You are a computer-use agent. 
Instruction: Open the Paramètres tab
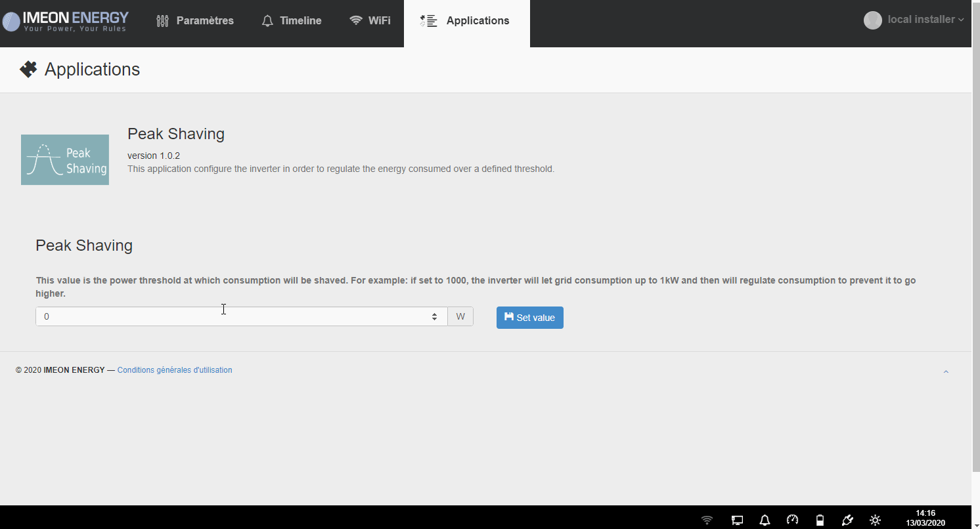coord(194,21)
